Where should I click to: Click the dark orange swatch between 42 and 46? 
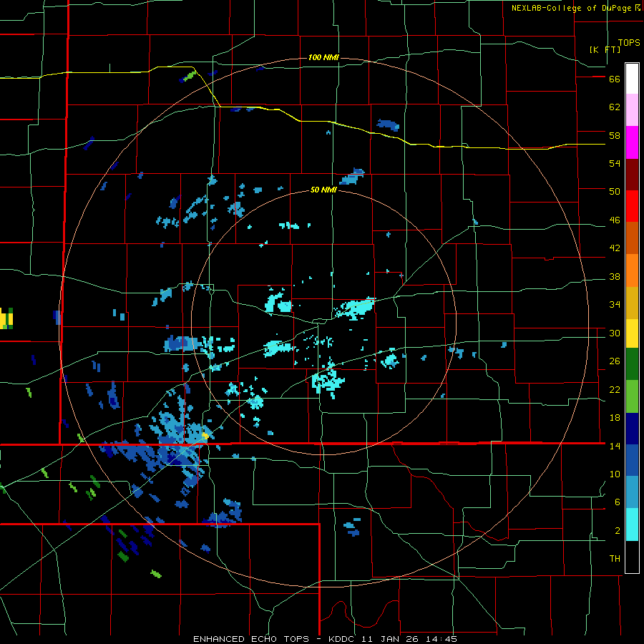click(632, 238)
